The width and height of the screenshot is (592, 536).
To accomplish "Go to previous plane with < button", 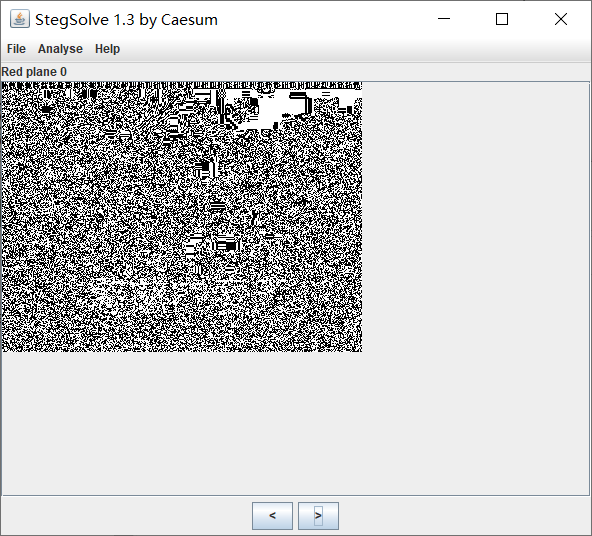I will point(272,516).
